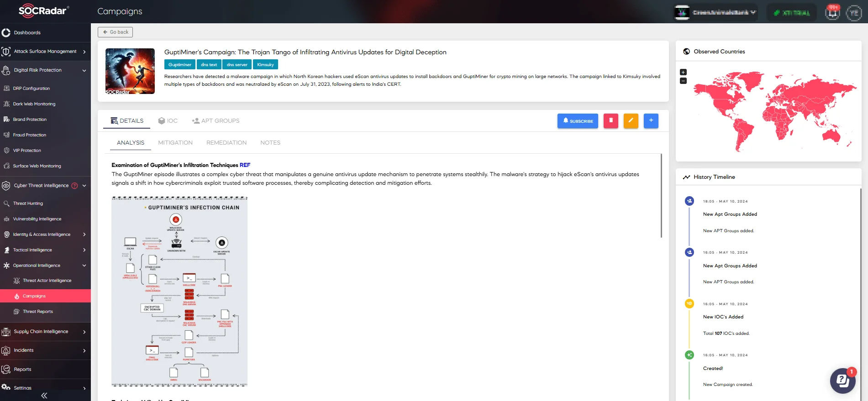868x401 pixels.
Task: Open the NOTES sub-tab
Action: 270,143
